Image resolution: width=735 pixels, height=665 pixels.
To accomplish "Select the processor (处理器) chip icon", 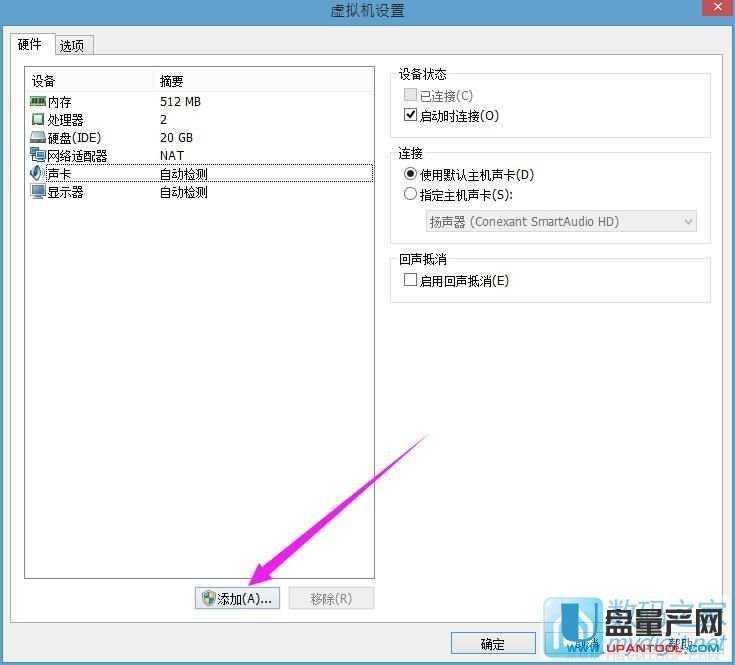I will (x=38, y=120).
